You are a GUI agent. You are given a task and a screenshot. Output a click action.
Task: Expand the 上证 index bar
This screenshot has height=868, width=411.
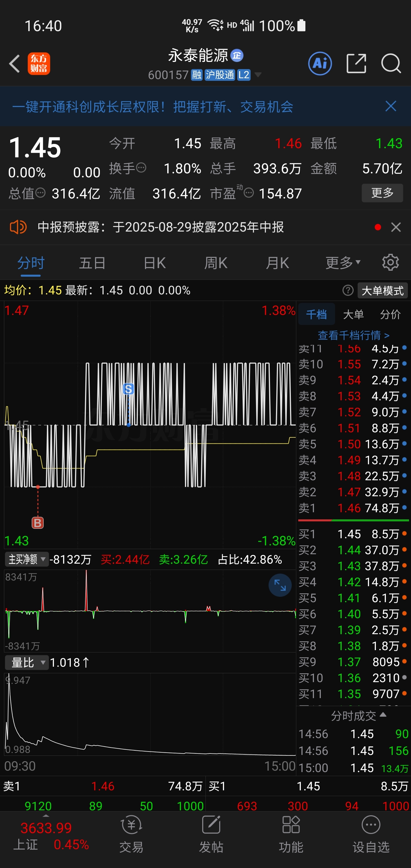[x=46, y=816]
